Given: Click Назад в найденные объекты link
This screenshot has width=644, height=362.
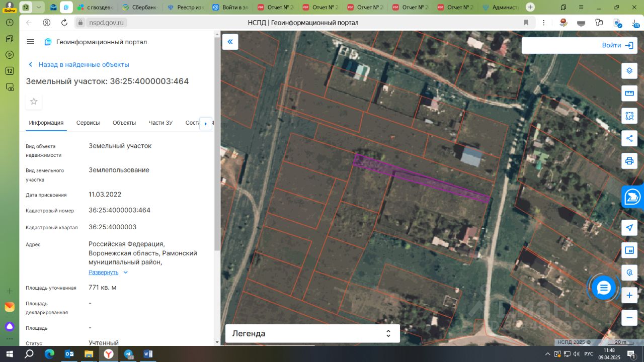Looking at the screenshot, I should pos(79,64).
